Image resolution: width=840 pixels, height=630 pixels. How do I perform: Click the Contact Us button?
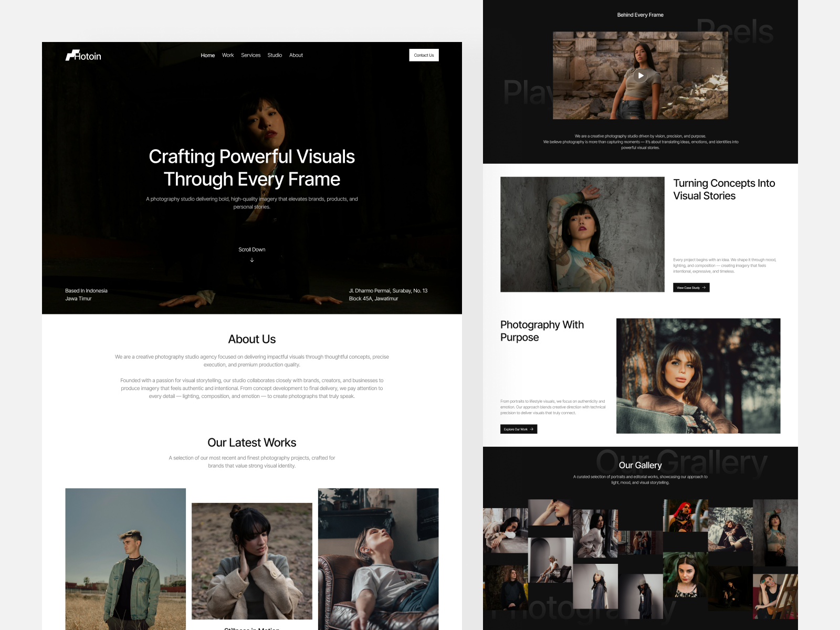click(424, 55)
